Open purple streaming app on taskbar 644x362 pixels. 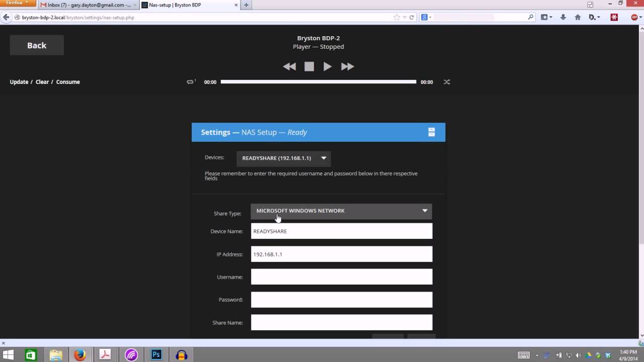131,355
